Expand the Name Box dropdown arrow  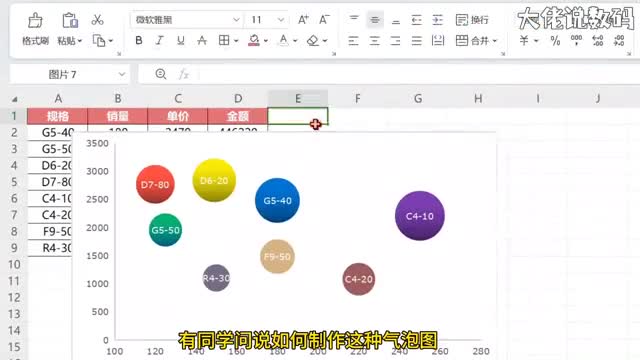pyautogui.click(x=122, y=74)
